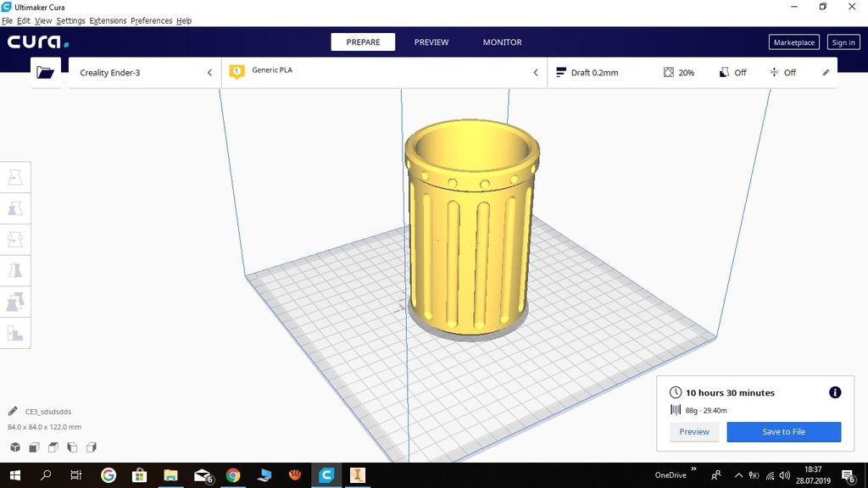
Task: Click the infill 20% icon
Action: (669, 73)
